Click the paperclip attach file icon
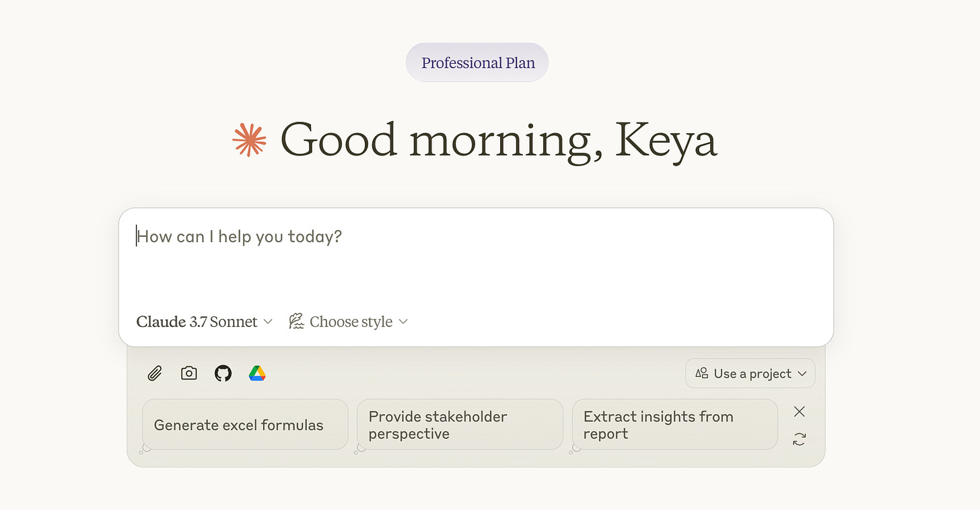The height and width of the screenshot is (510, 980). pos(155,373)
